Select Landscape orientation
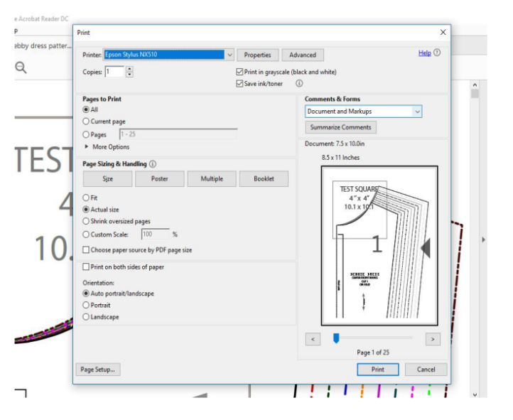The image size is (513, 420). (87, 317)
